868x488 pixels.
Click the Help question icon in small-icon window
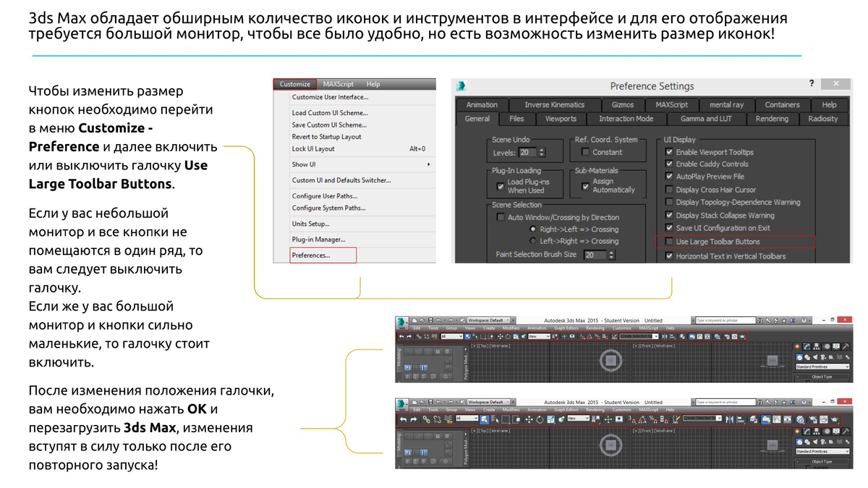(804, 321)
